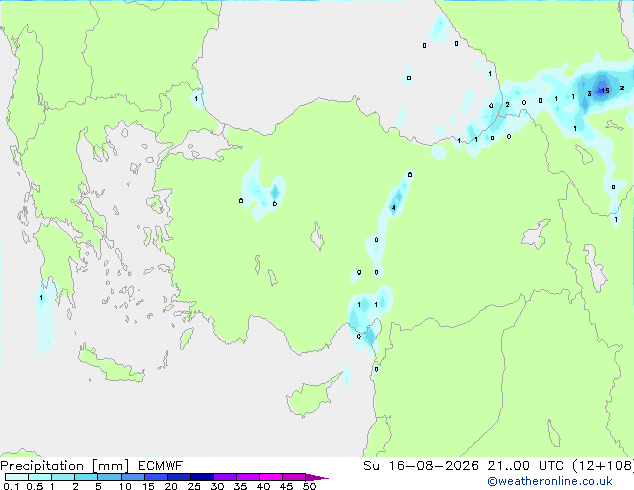Click the 1–2 mm legend color swatch
The height and width of the screenshot is (490, 634).
63,477
